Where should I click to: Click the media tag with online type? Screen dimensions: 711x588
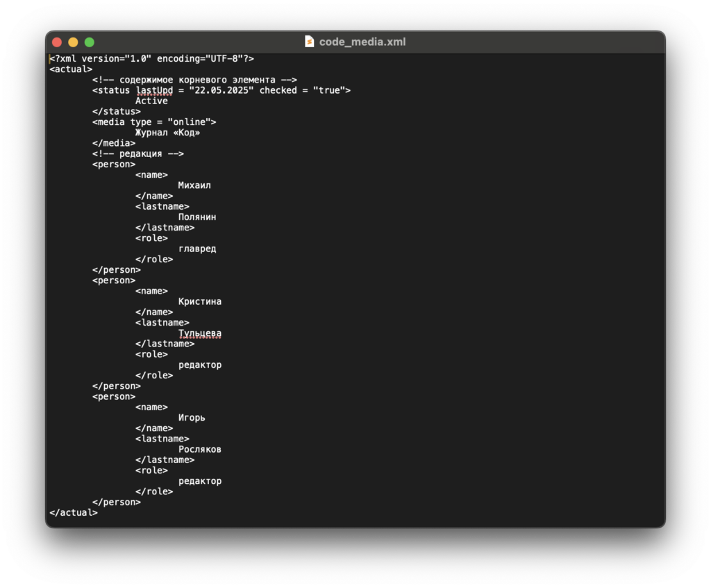pos(154,121)
